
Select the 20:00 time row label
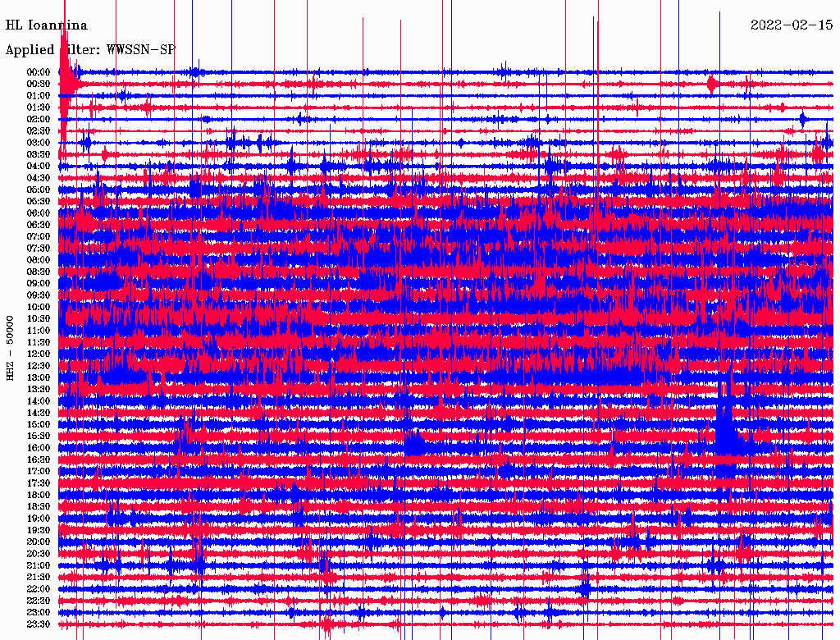39,542
